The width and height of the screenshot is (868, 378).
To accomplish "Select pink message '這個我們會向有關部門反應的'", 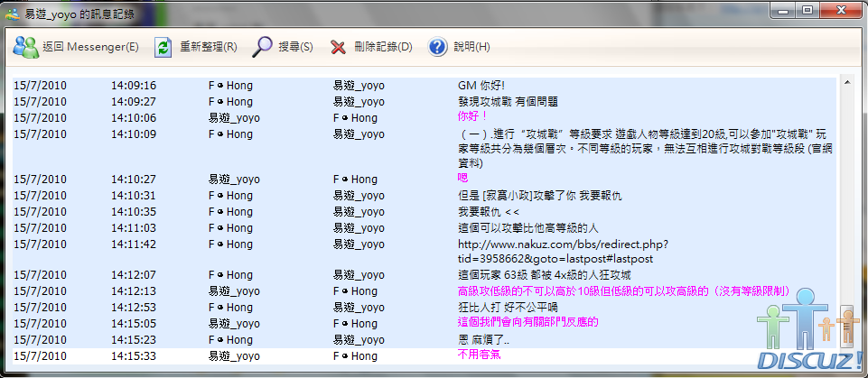I will coord(528,323).
